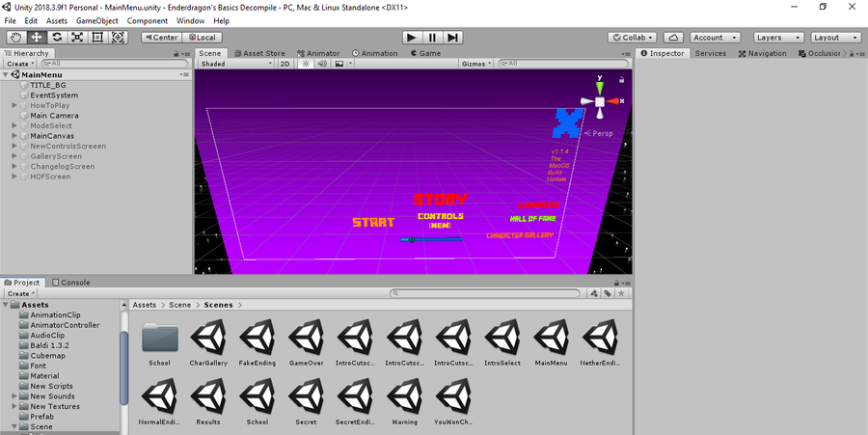Screen dimensions: 868x435
Task: Open the File menu
Action: tap(10, 20)
